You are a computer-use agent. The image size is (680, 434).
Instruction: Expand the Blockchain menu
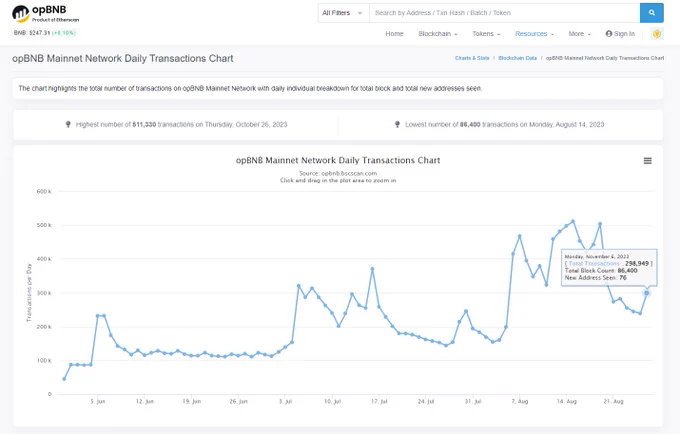[438, 34]
